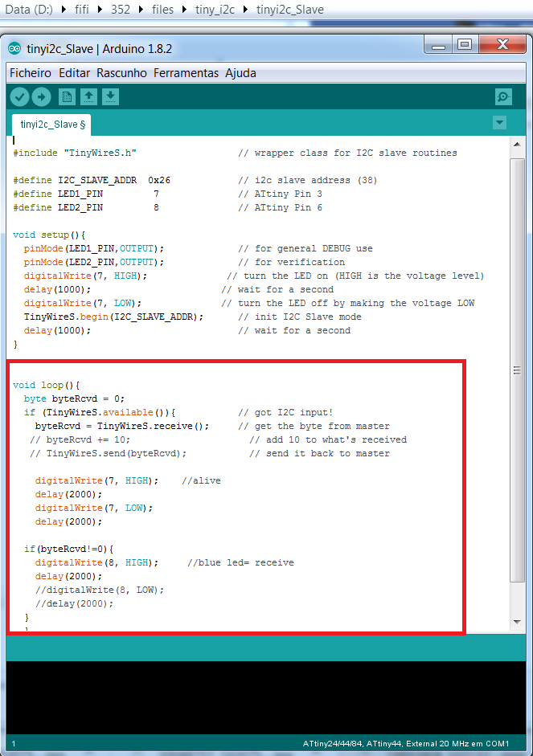Create a new sketch with New icon

[67, 97]
